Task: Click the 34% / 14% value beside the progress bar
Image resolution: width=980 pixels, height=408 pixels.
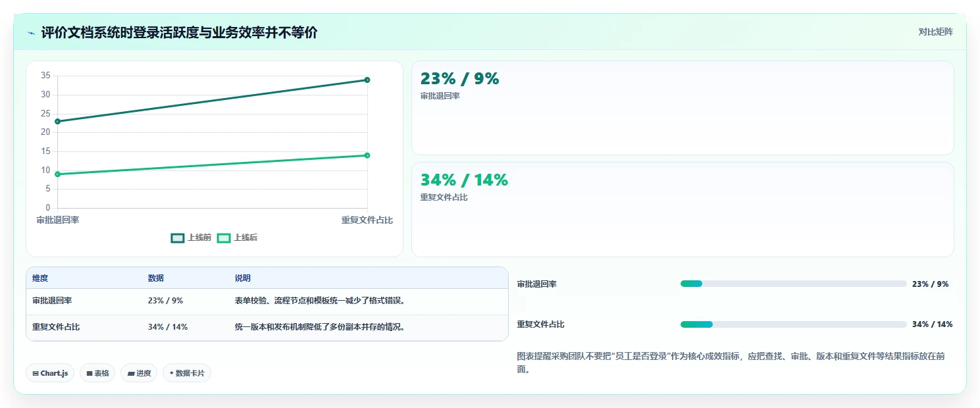Action: click(932, 324)
